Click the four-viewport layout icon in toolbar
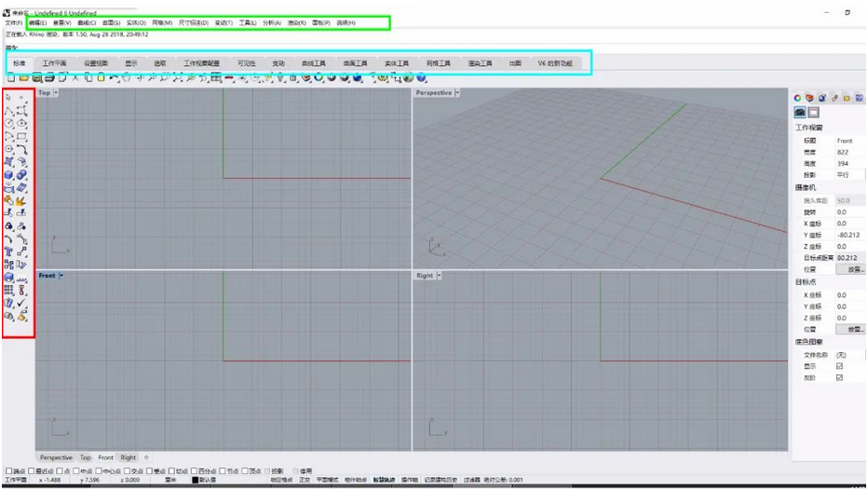This screenshot has width=868, height=489. point(216,78)
